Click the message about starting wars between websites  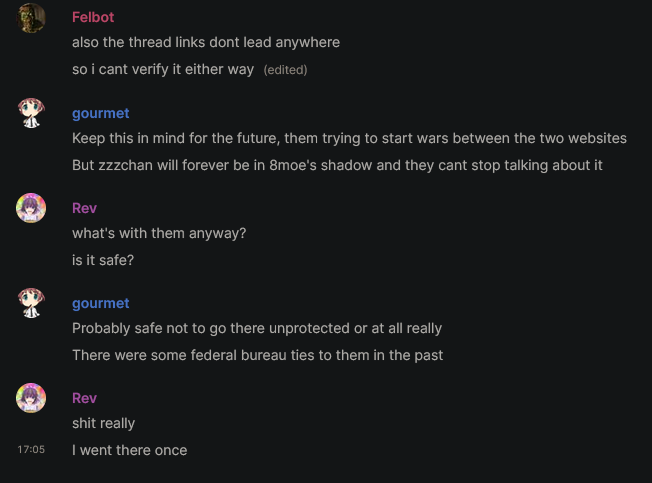coord(349,138)
